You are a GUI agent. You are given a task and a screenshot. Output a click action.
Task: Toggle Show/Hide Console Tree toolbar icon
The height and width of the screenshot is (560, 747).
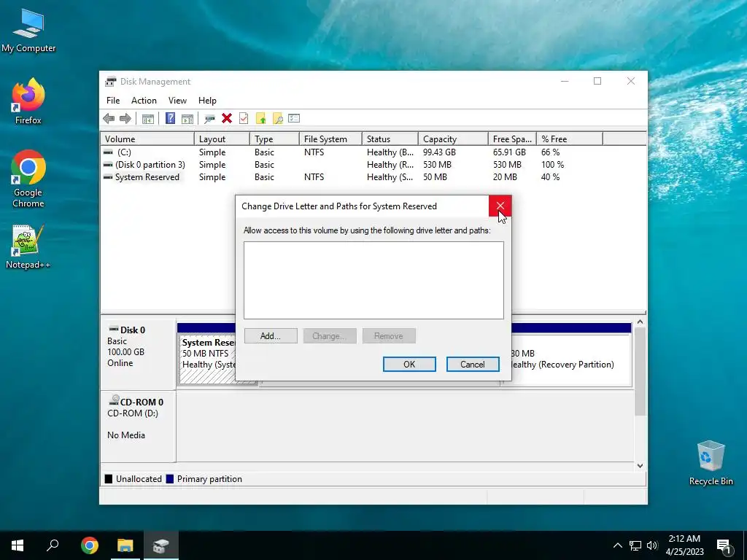tap(147, 119)
